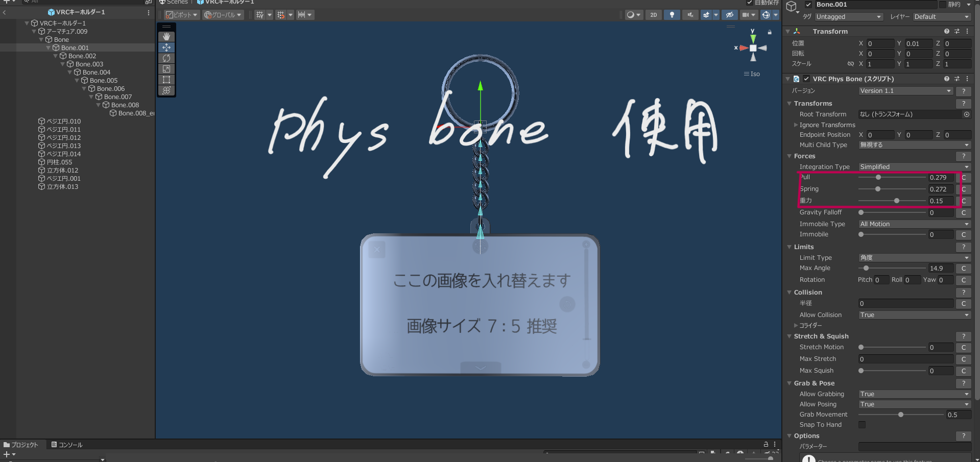Switch to the combined Transform tool
Viewport: 980px width, 462px height.
166,90
